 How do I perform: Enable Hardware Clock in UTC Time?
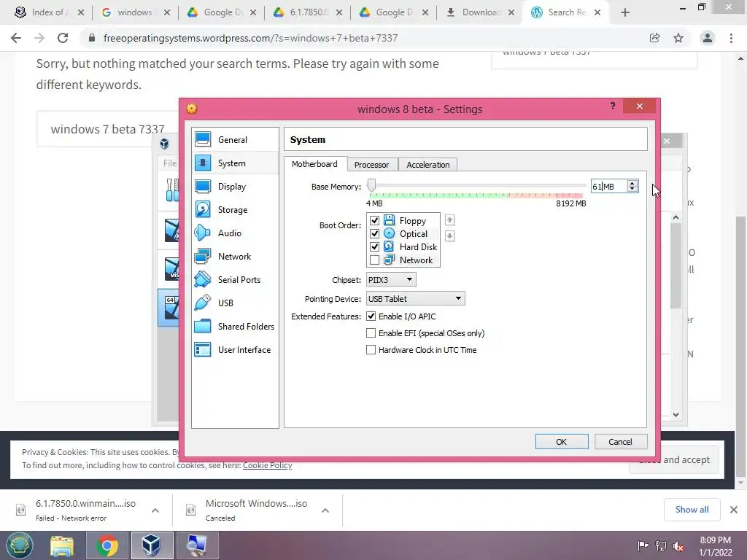[371, 349]
